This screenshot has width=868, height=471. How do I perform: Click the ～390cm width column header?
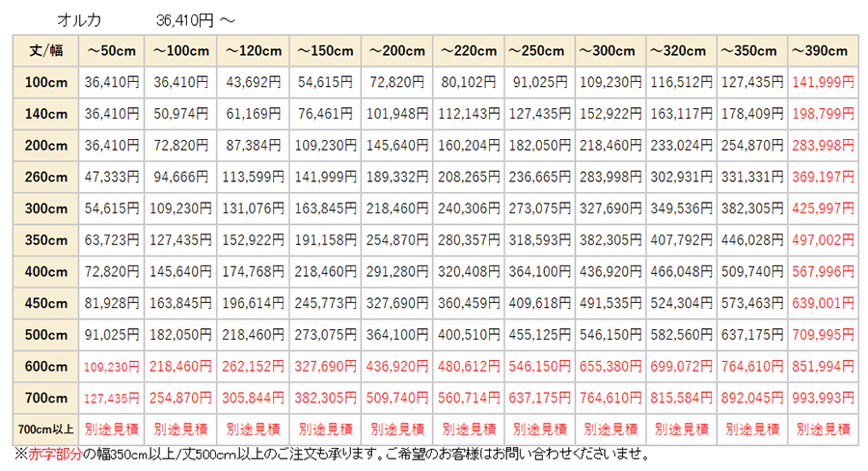pyautogui.click(x=824, y=50)
